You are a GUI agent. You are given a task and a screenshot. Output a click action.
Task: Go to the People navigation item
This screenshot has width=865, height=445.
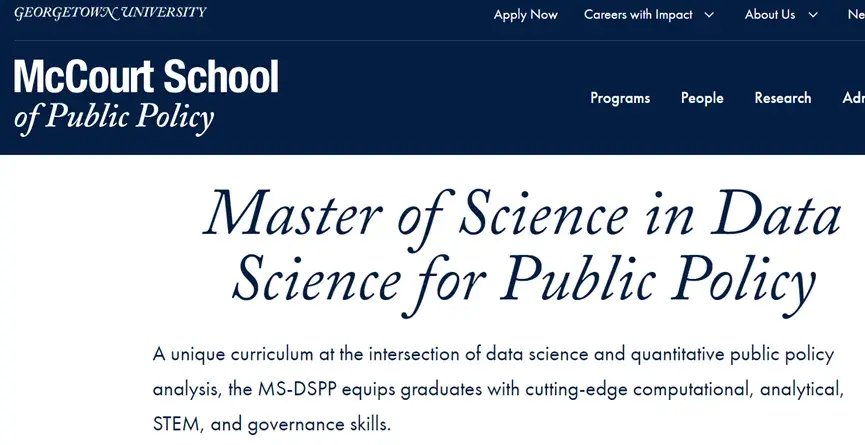[x=702, y=98]
